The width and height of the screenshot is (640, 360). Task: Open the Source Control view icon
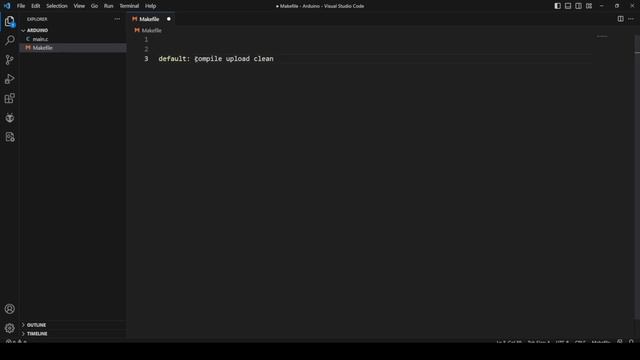point(9,60)
